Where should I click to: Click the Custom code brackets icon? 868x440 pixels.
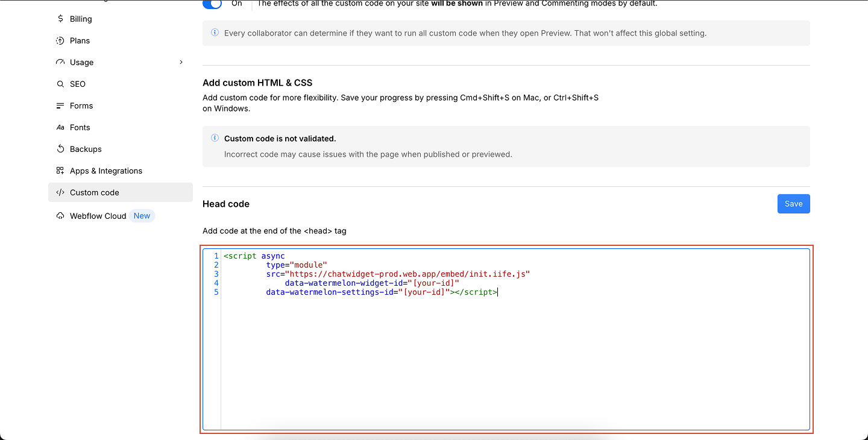(60, 192)
